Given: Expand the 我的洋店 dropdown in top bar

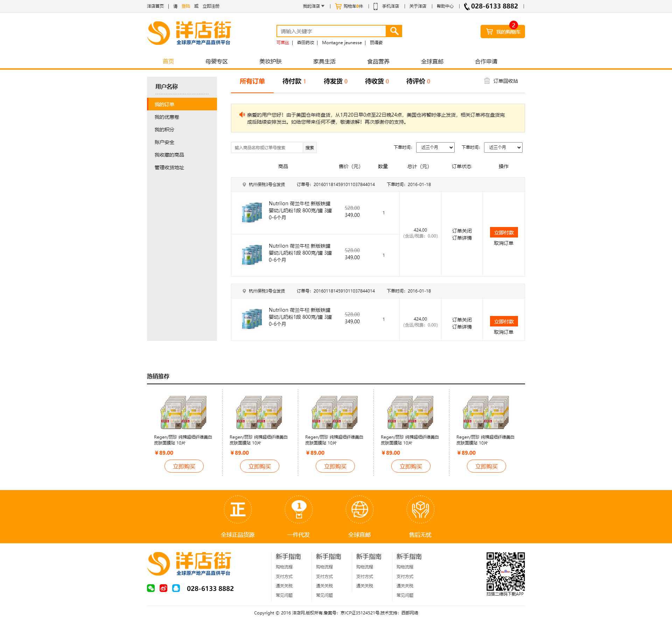Looking at the screenshot, I should [x=314, y=6].
